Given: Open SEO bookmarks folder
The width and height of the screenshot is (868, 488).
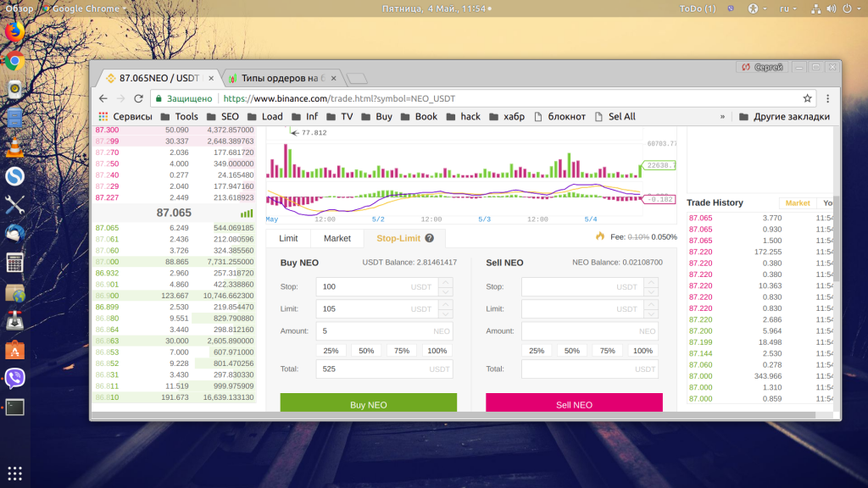Looking at the screenshot, I should (x=223, y=117).
